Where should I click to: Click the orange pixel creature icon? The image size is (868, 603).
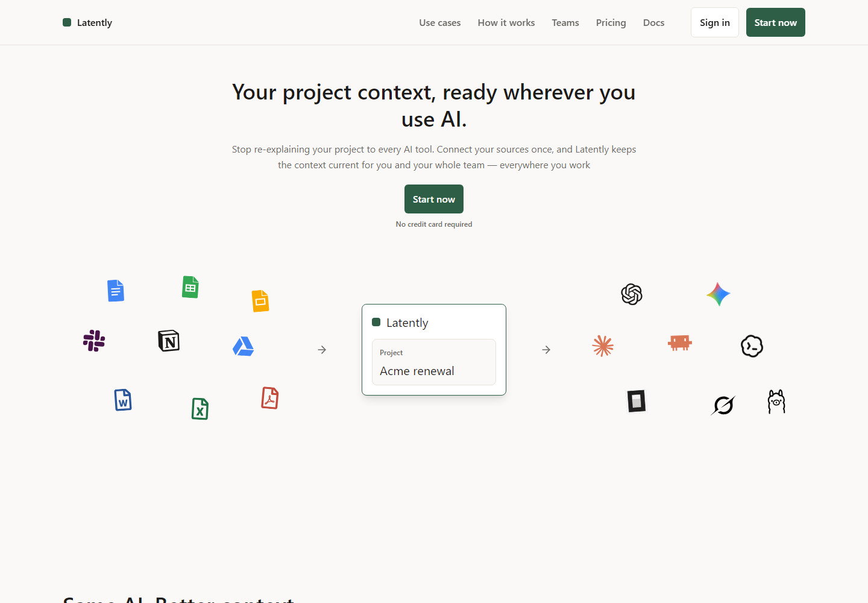point(680,343)
